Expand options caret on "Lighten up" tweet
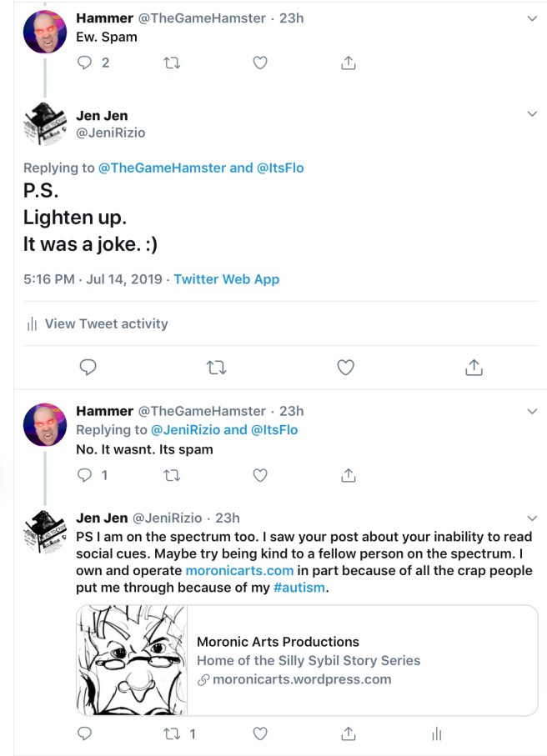This screenshot has height=756, width=547. (x=533, y=113)
